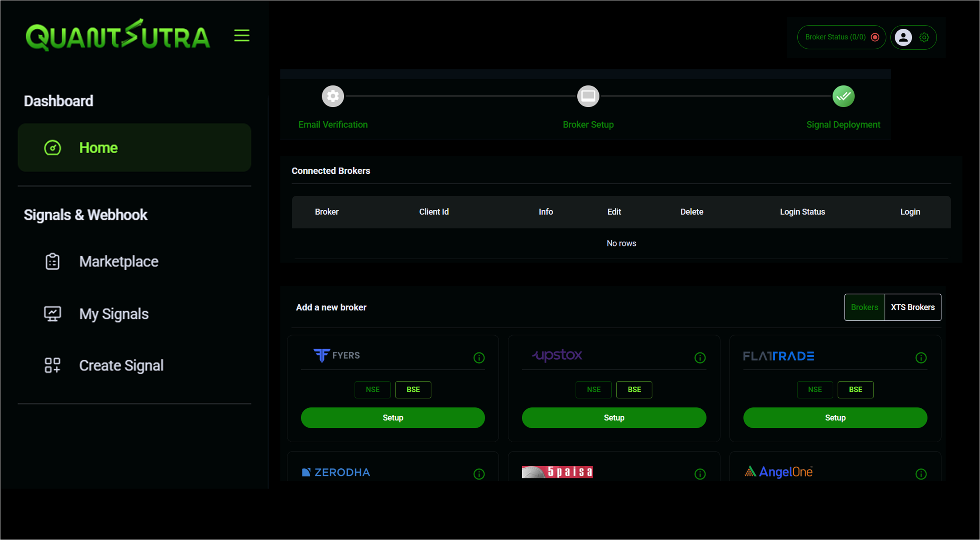Click the 5paisa logo
Image resolution: width=980 pixels, height=540 pixels.
[557, 472]
